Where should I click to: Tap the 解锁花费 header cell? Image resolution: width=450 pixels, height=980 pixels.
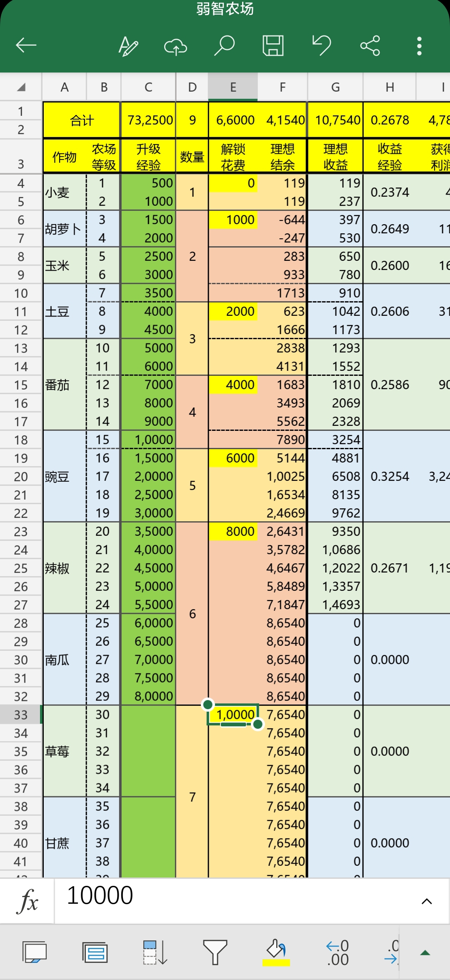tap(233, 157)
